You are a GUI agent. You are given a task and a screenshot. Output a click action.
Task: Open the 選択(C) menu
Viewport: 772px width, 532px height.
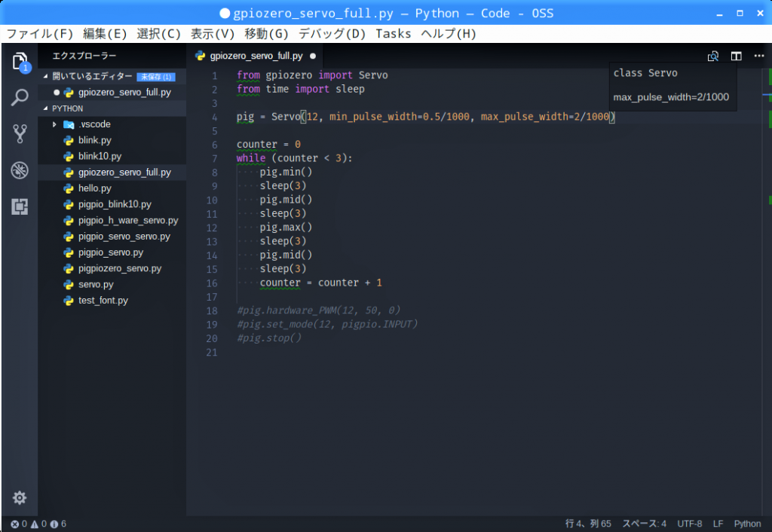158,33
